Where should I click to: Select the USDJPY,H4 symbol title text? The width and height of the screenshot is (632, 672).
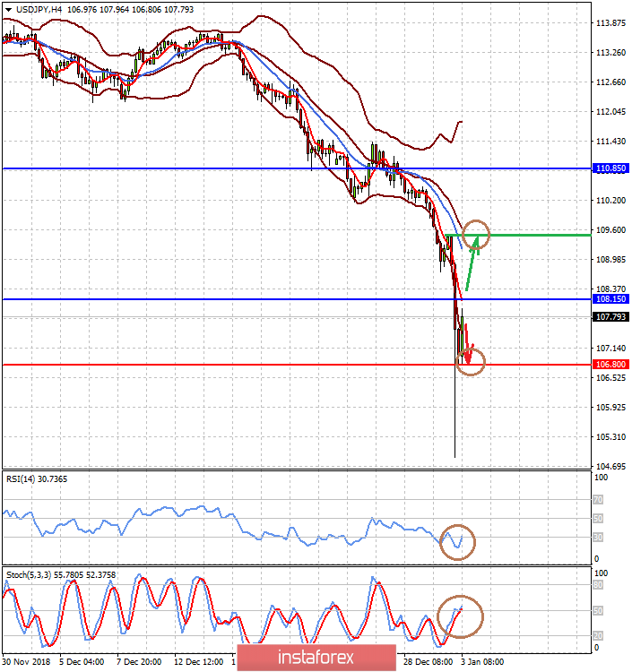click(39, 10)
